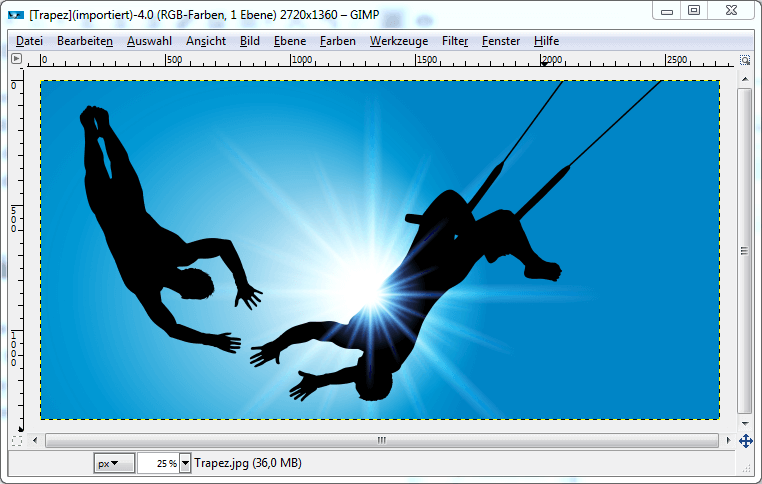
Task: Open the Fenster menu
Action: (501, 41)
